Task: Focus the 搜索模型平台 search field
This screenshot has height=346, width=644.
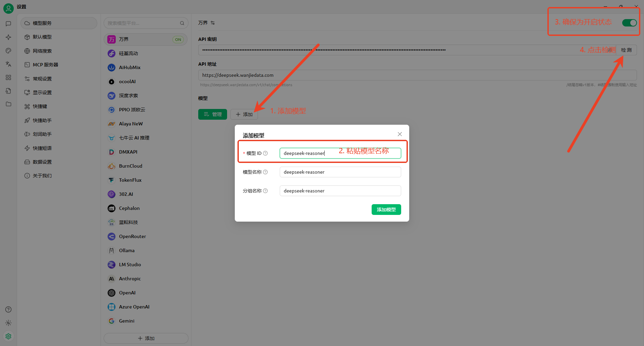Action: pos(146,23)
